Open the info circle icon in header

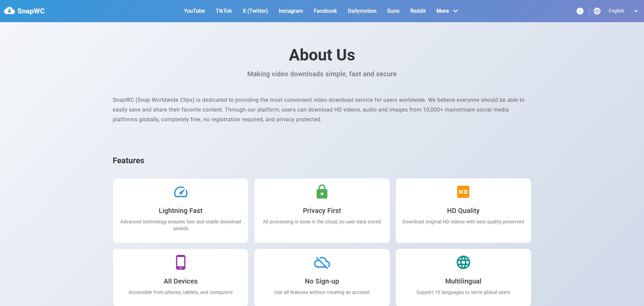[x=580, y=11]
